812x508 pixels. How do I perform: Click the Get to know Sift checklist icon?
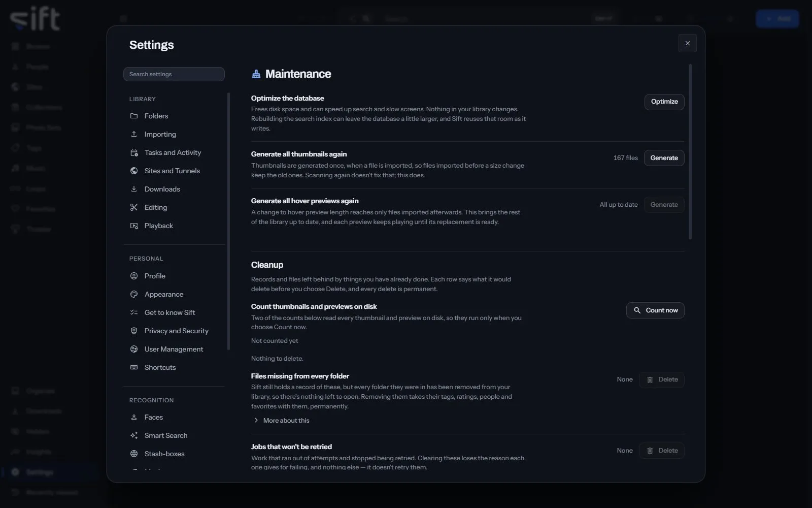134,312
